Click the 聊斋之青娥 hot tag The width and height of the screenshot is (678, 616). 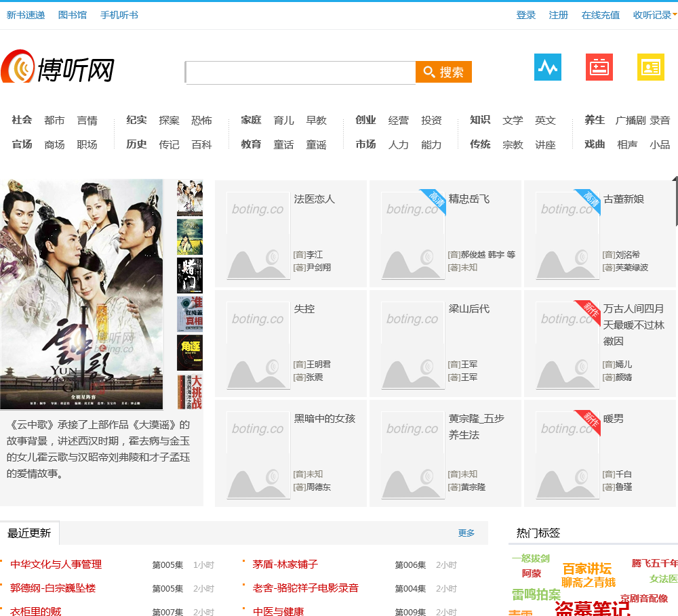tap(588, 582)
